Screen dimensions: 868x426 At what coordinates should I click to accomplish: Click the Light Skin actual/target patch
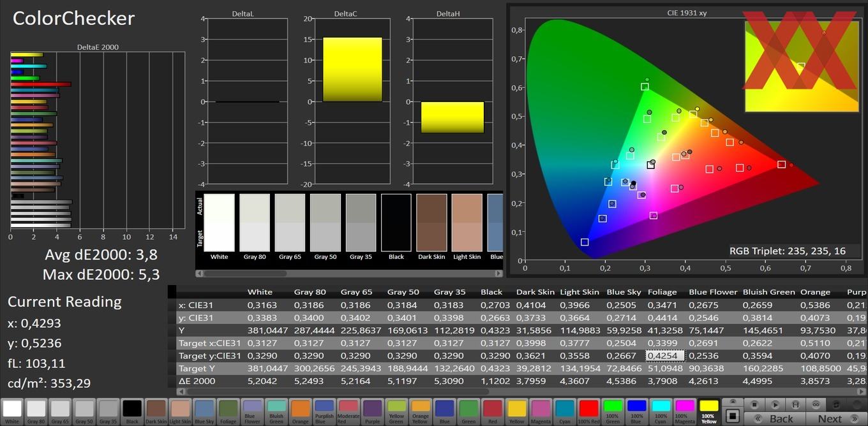[467, 223]
